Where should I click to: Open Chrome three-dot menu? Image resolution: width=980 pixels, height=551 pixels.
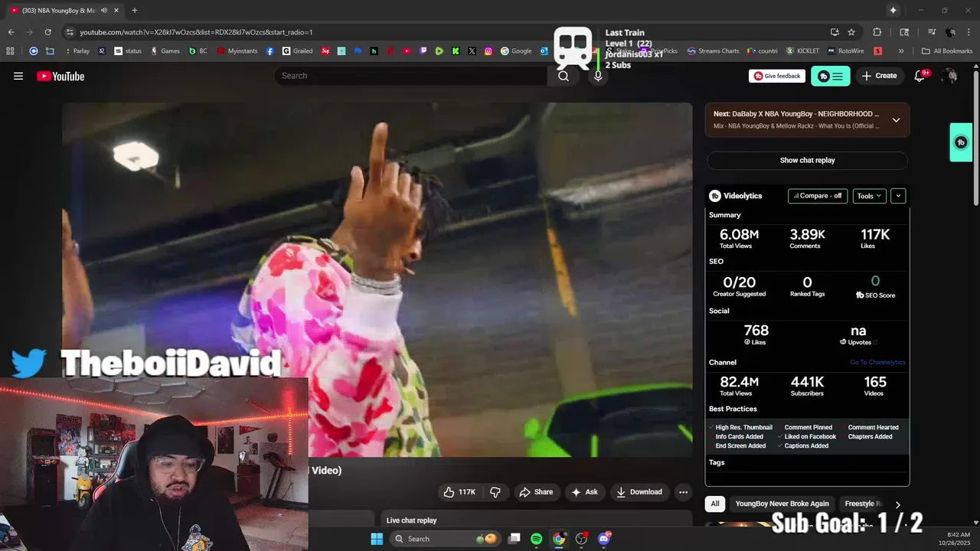point(969,32)
